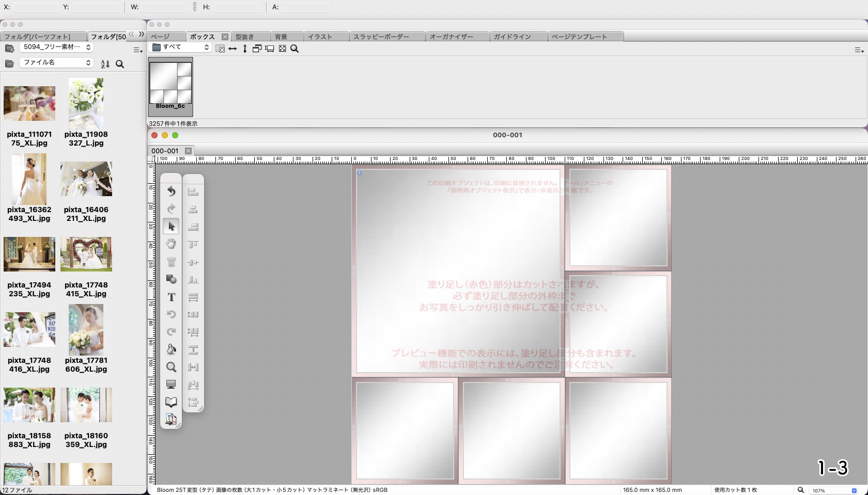
Task: Select the arrow selection tool
Action: coord(171,227)
